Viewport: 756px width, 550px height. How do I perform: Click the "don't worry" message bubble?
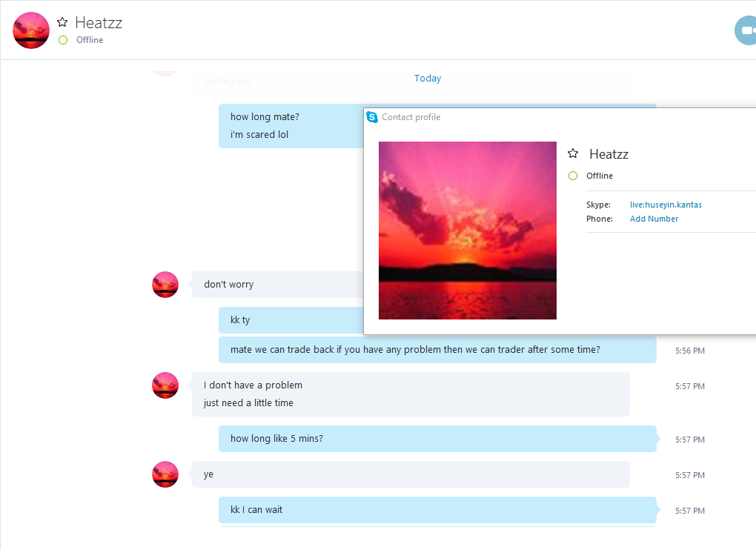[277, 285]
